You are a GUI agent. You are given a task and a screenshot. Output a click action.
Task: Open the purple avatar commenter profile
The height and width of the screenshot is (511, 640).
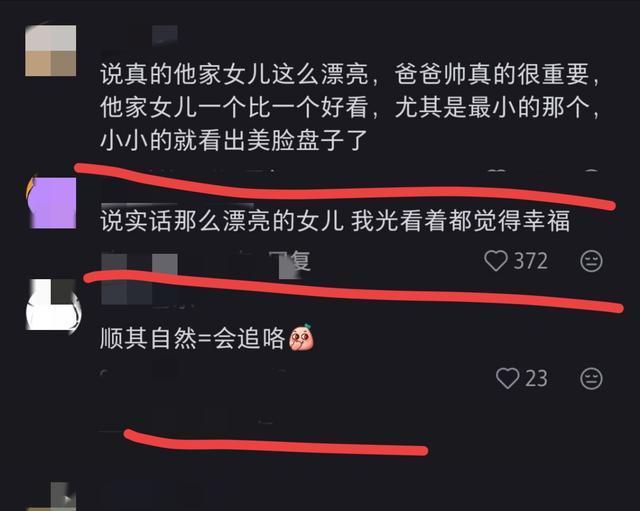click(51, 202)
